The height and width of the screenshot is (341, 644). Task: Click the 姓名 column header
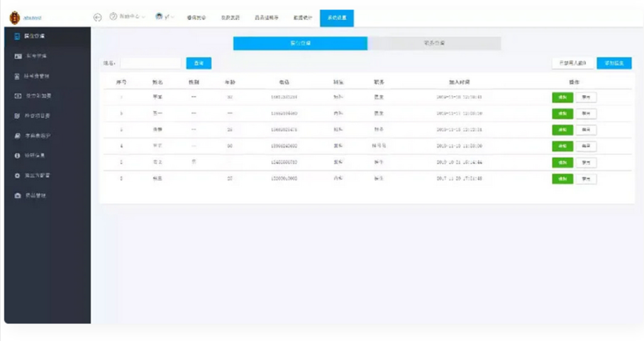pos(157,82)
